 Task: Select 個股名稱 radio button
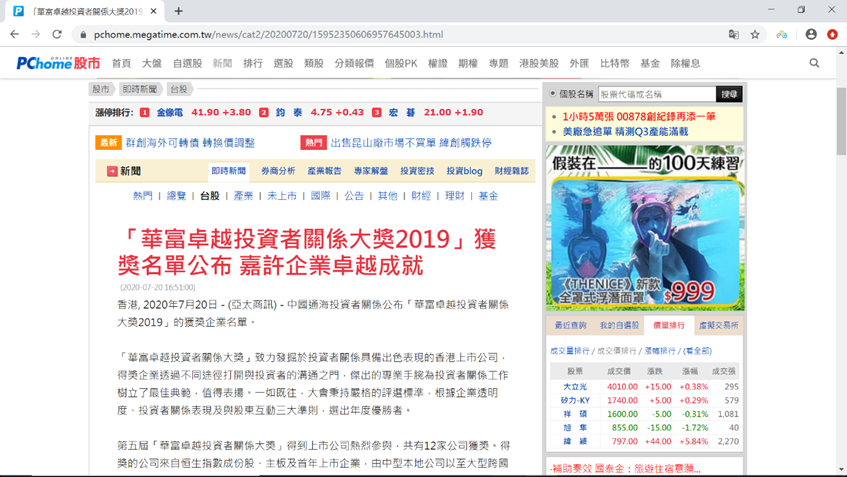point(553,93)
